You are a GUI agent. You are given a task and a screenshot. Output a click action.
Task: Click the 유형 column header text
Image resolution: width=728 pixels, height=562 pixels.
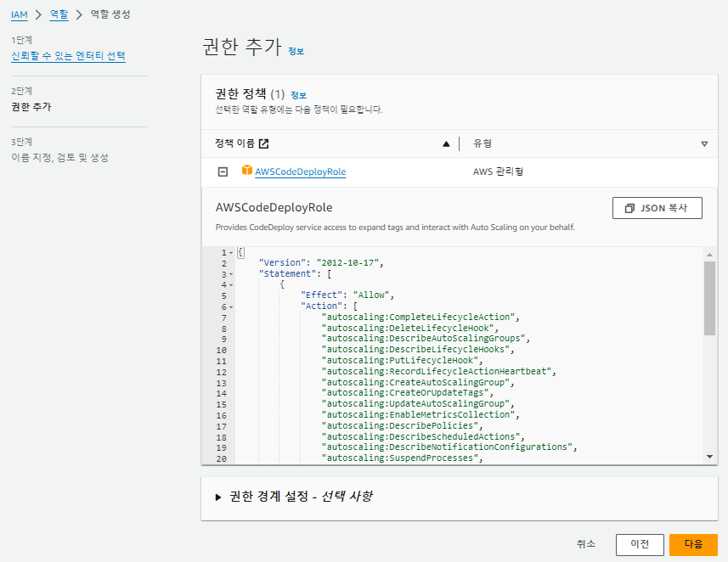click(483, 143)
